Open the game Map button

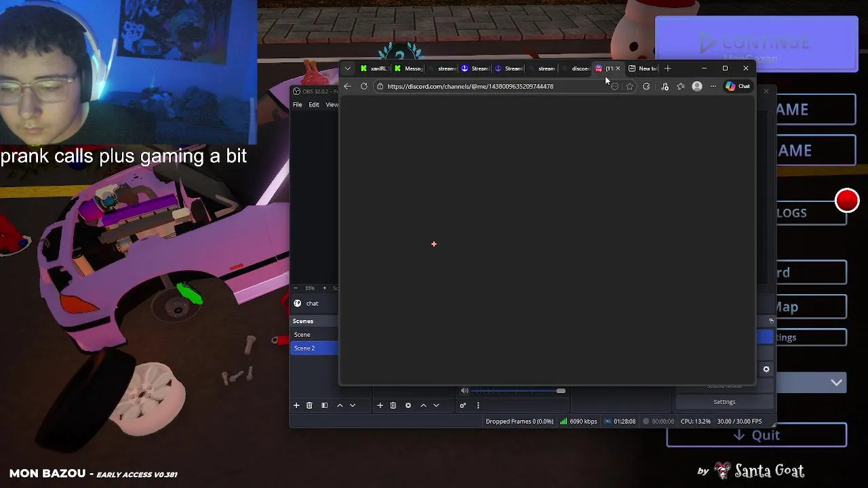coord(812,307)
